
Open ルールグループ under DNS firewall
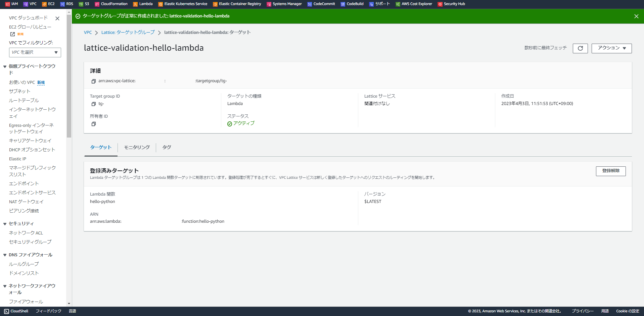coord(24,264)
